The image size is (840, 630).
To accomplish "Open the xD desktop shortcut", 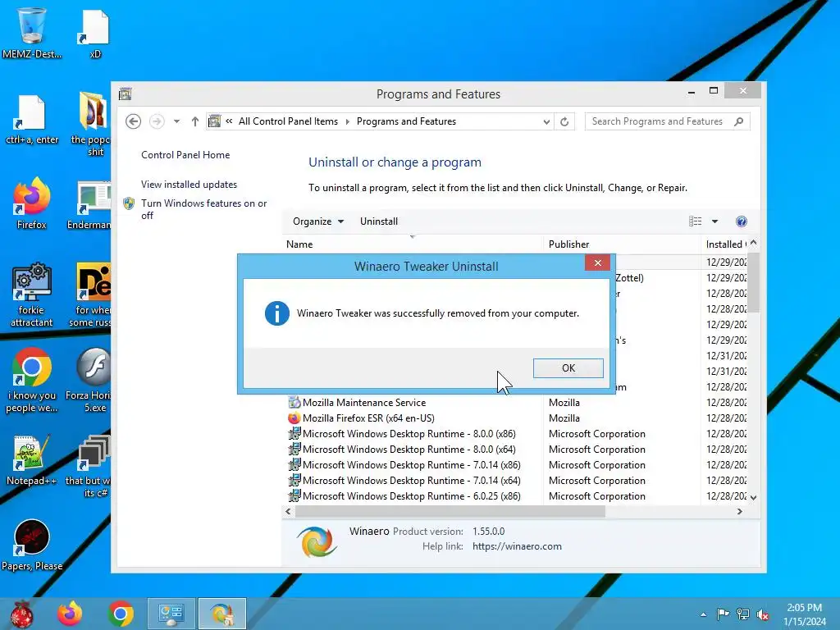I will coord(95,33).
